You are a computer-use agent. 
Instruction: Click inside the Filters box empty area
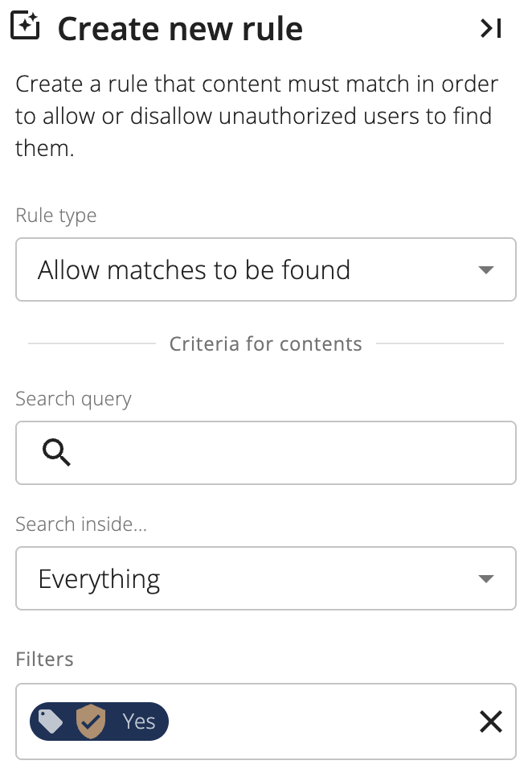321,721
